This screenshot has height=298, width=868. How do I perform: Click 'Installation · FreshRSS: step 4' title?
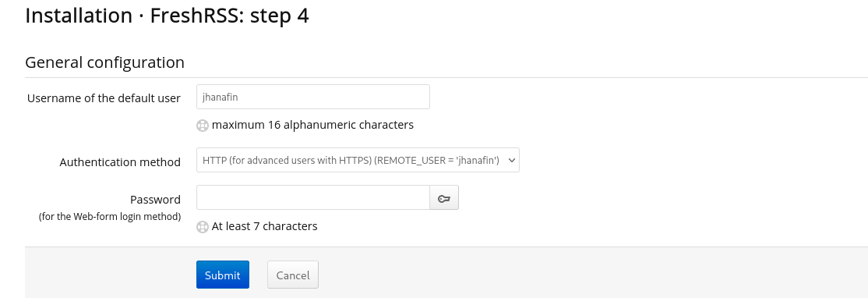[x=168, y=15]
